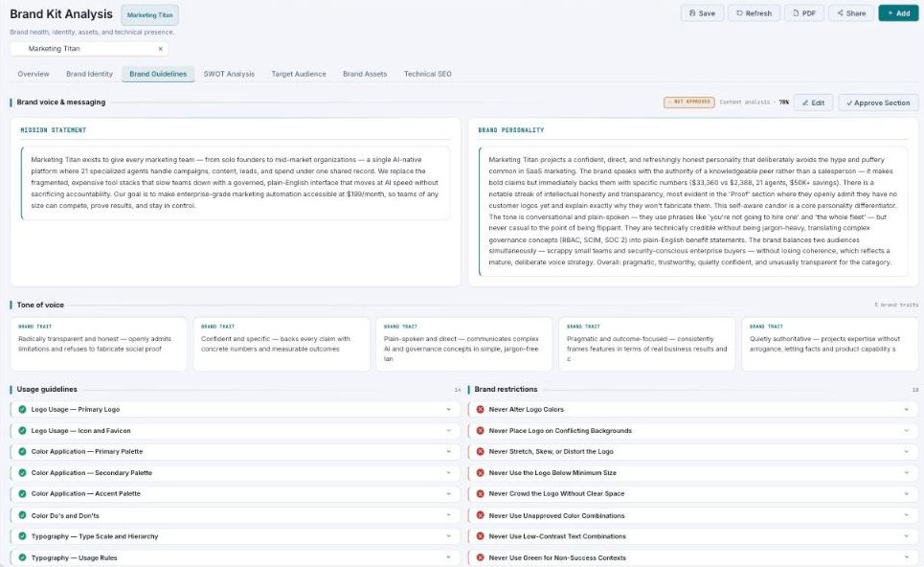Click green check icon for Color Do's and Don'ts

(22, 515)
